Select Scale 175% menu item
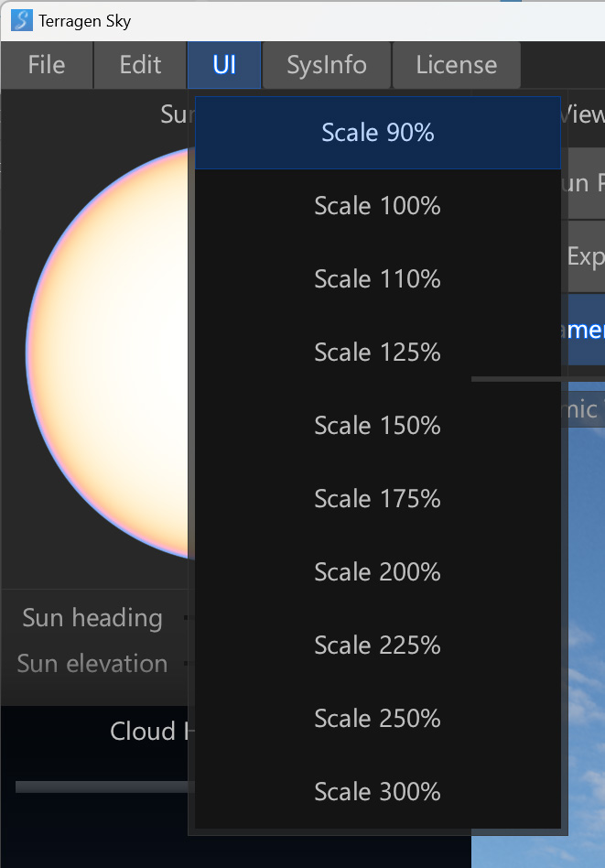Image resolution: width=605 pixels, height=868 pixels. pyautogui.click(x=377, y=499)
